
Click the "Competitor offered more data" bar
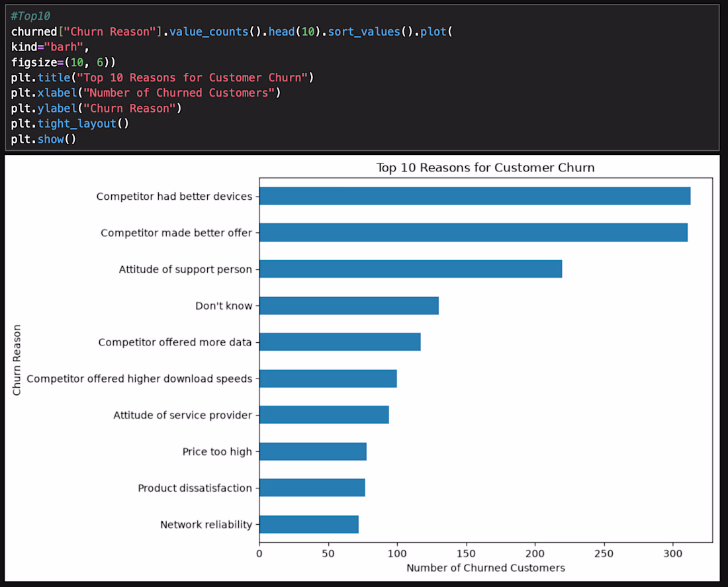[340, 341]
